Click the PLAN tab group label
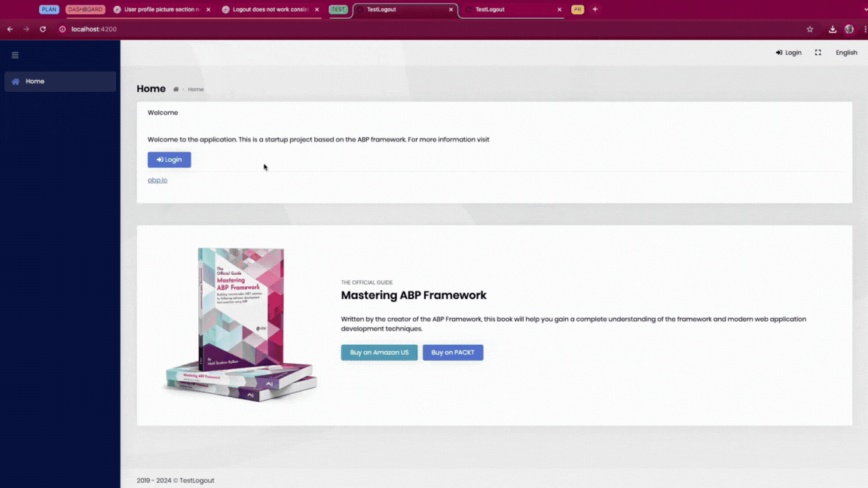Screen dimensions: 868x488 tap(49, 9)
